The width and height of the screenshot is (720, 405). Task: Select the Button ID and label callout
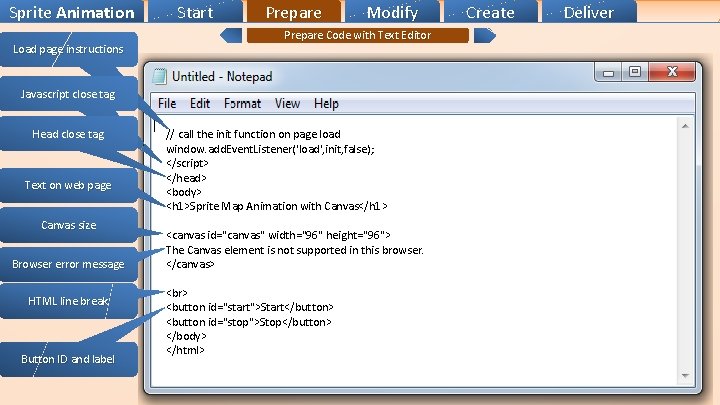pyautogui.click(x=68, y=359)
